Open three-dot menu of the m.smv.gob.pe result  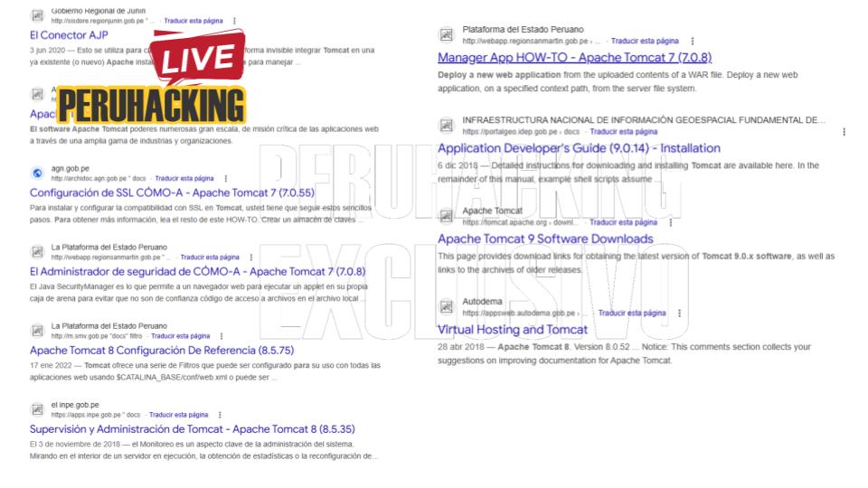[222, 336]
